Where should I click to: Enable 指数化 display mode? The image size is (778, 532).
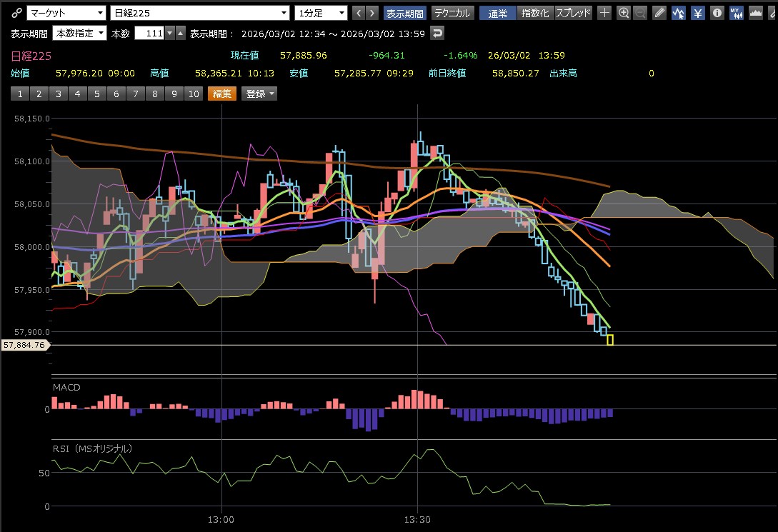(x=535, y=13)
